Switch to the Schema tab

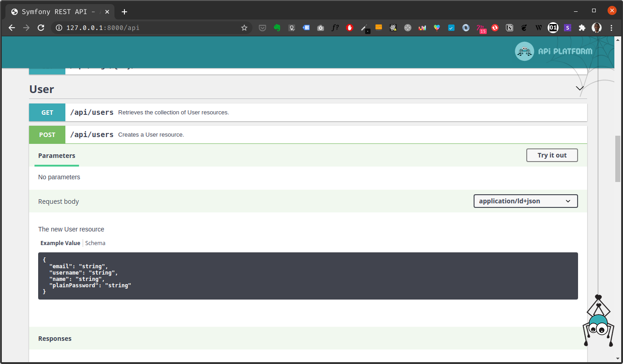[95, 243]
